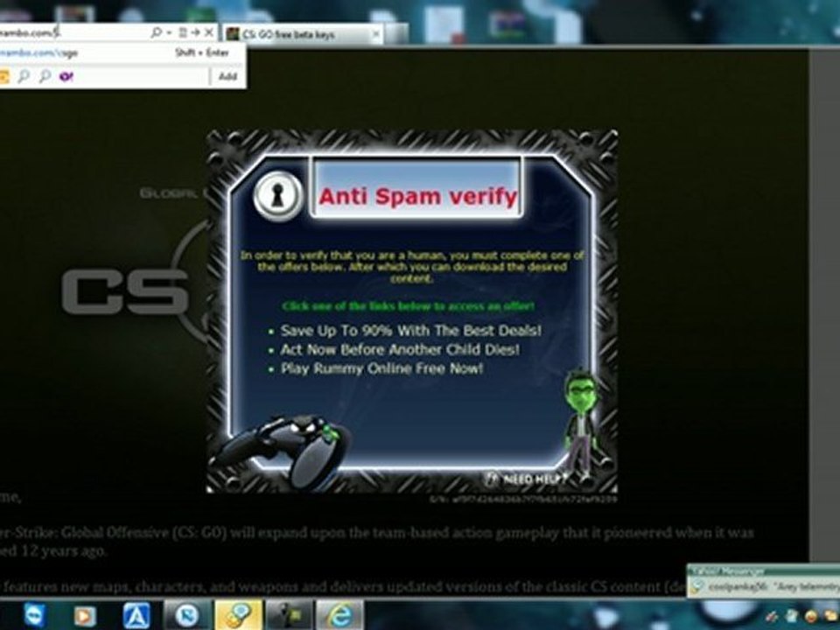
Task: Click the Go arrow in the address bar
Action: click(195, 33)
